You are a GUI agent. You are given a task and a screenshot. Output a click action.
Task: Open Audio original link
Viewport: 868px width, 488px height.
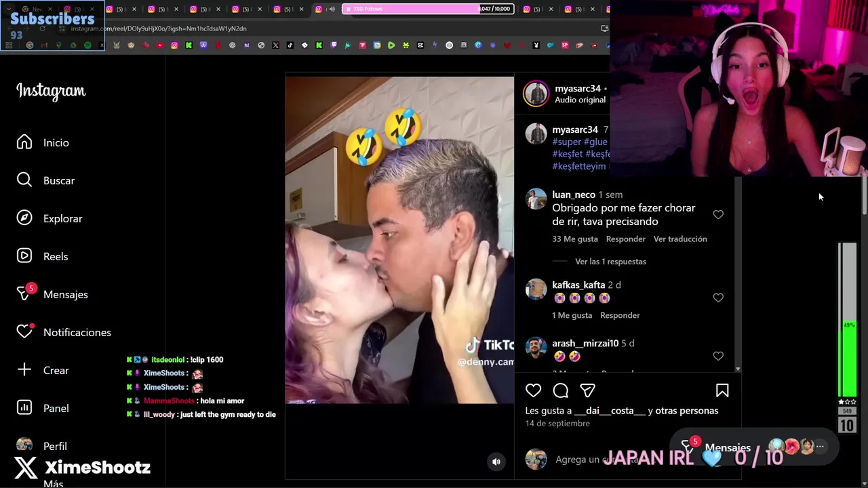point(580,100)
